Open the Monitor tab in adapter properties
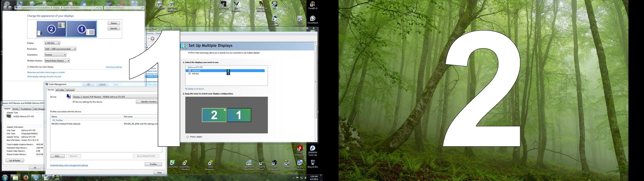Viewport: 644px width, 181px height. (16, 109)
